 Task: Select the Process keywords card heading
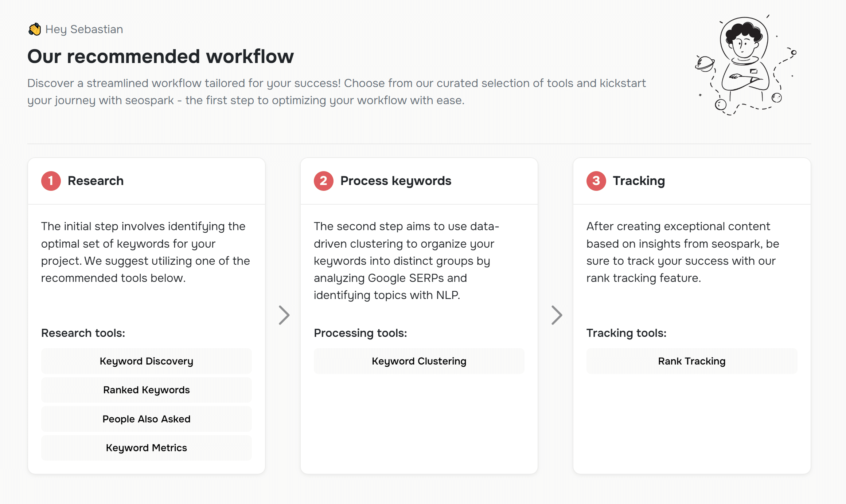pos(395,181)
